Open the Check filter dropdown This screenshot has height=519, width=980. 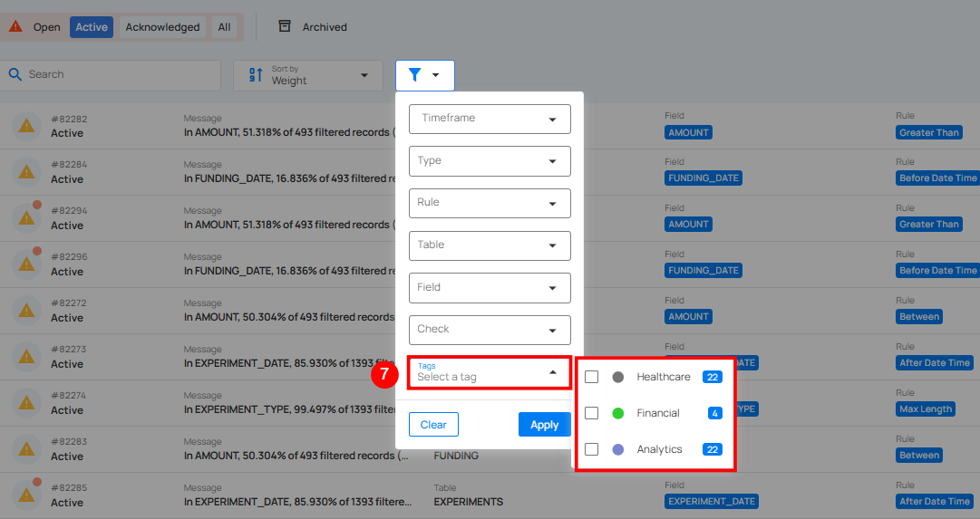(x=490, y=330)
